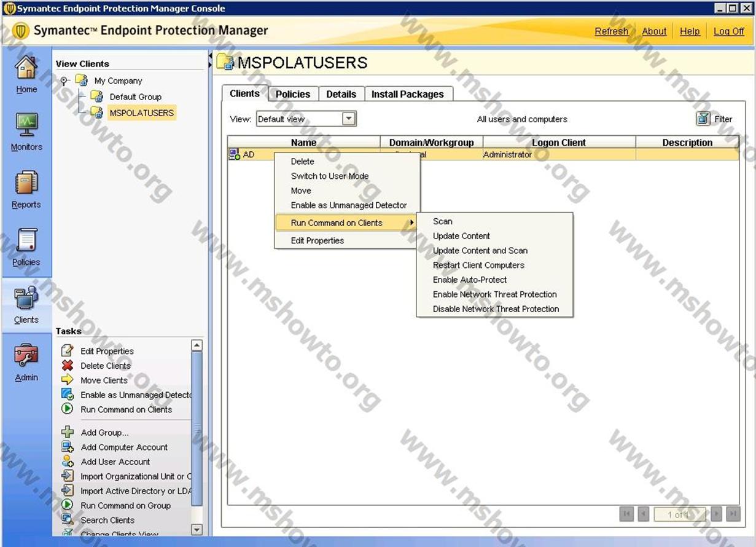
Task: Collapse the My Company tree node
Action: click(64, 81)
